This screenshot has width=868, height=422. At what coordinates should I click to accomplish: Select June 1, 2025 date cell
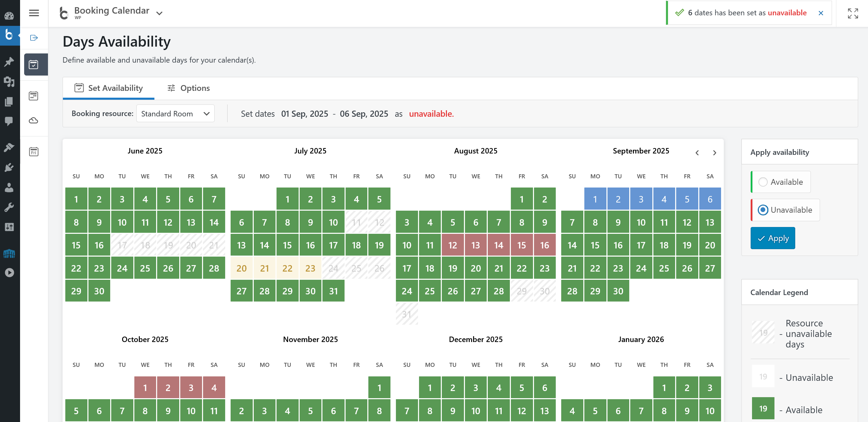click(x=76, y=199)
